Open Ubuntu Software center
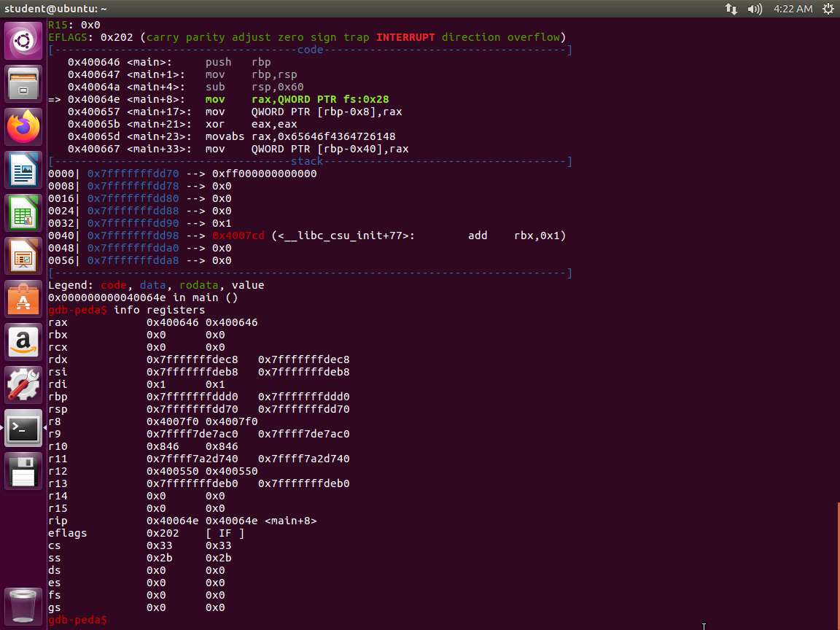 click(23, 300)
